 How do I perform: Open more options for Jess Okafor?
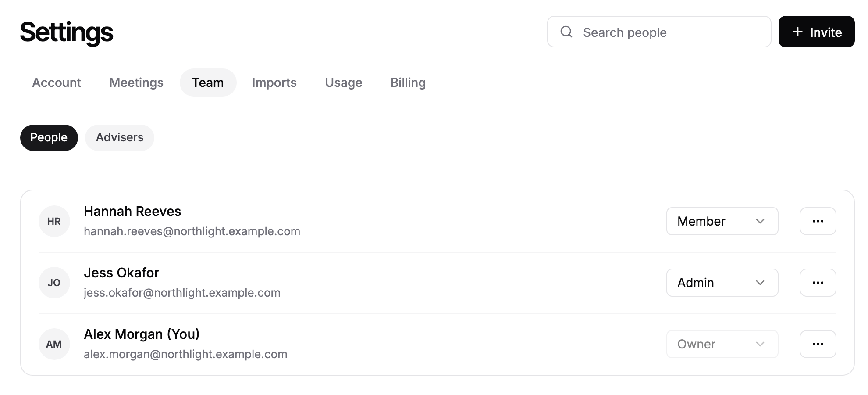pyautogui.click(x=818, y=283)
